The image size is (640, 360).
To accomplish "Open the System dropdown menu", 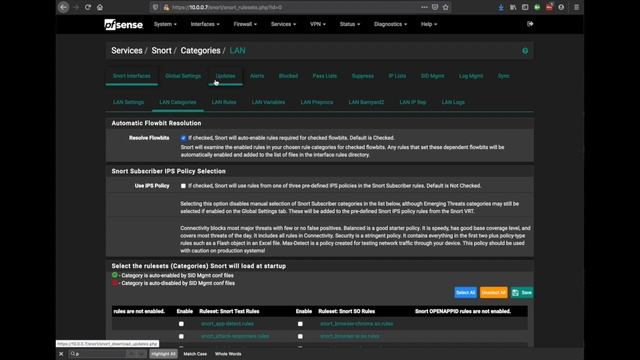I will [x=165, y=24].
